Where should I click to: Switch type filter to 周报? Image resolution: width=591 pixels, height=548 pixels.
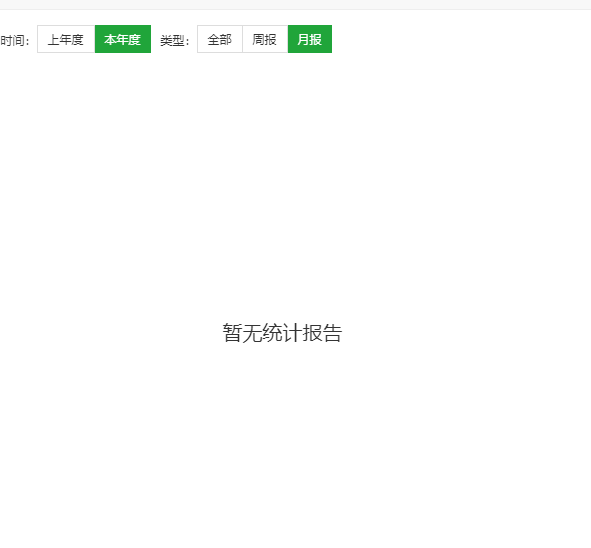pos(265,39)
